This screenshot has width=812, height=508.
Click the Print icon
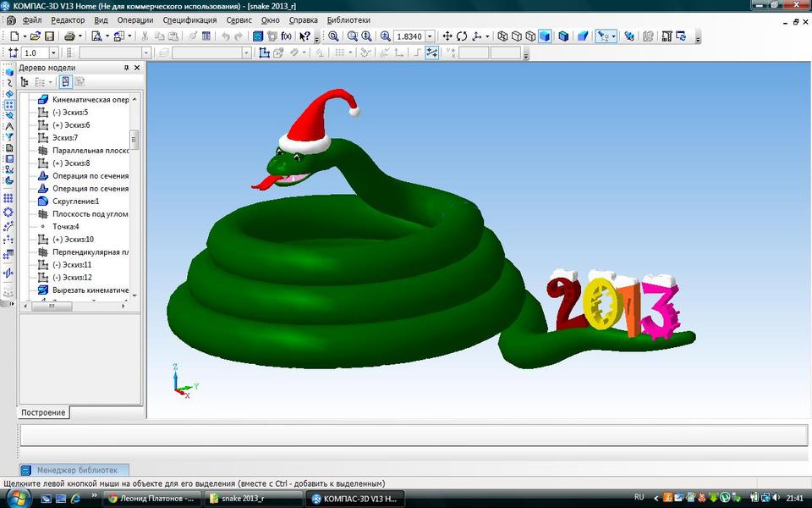pyautogui.click(x=69, y=36)
